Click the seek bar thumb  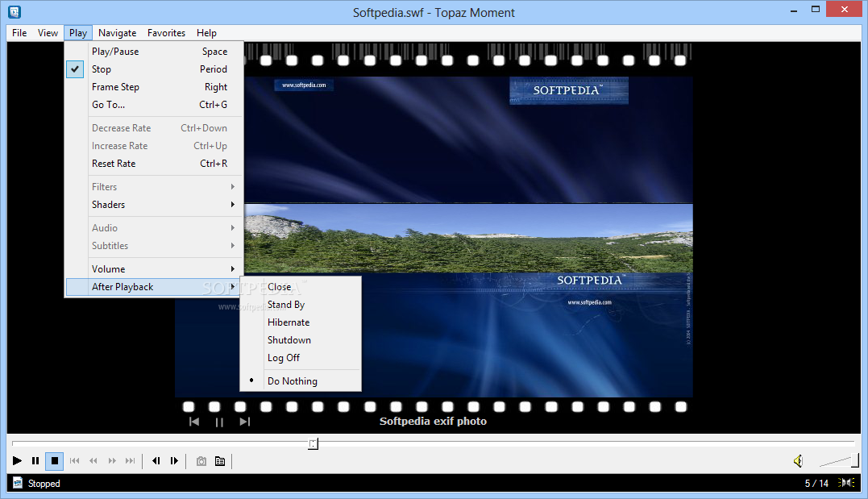pos(314,443)
